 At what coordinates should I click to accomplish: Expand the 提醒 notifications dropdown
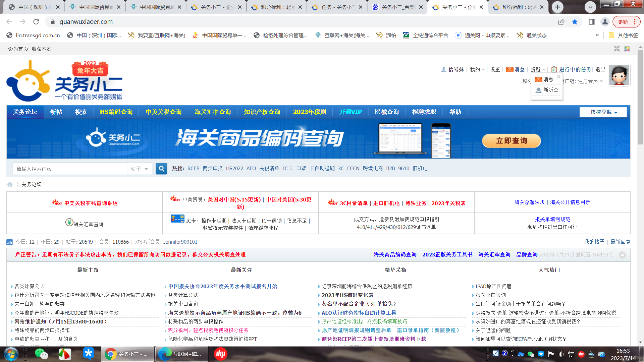pyautogui.click(x=538, y=69)
